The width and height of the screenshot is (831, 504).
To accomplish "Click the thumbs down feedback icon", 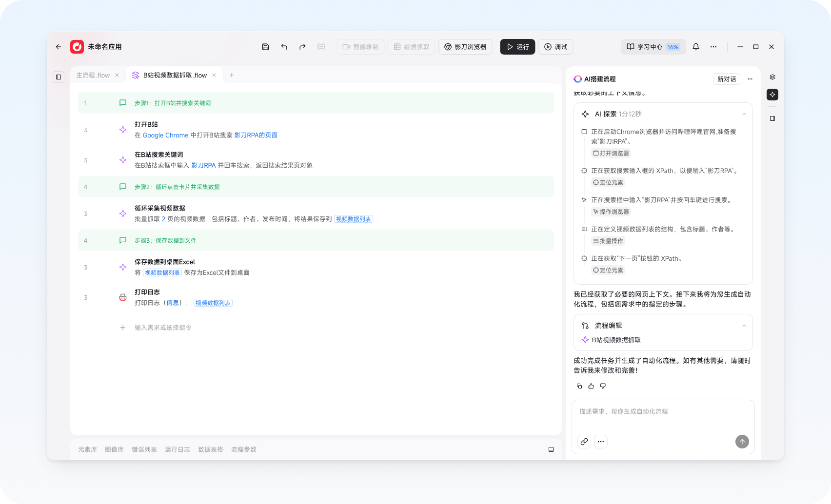I will pos(603,386).
